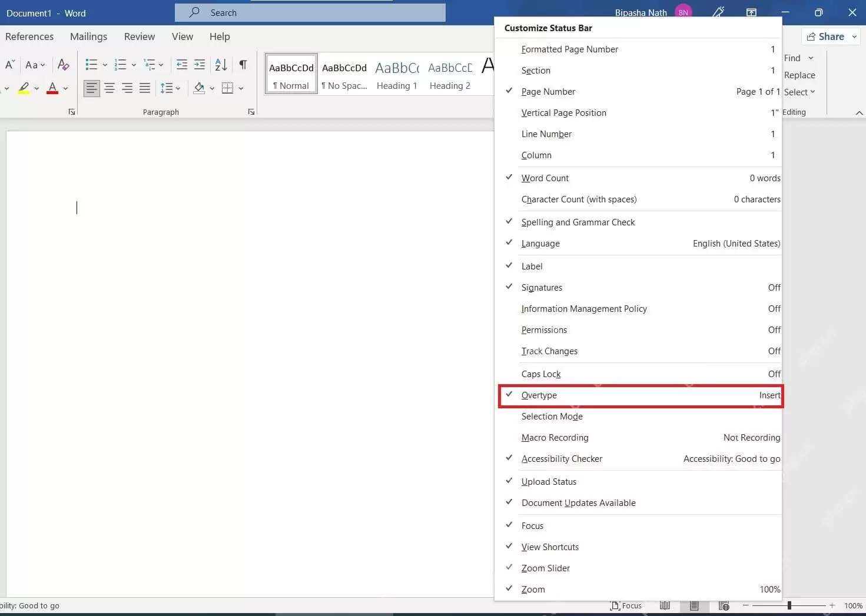Toggle the Upload Status option
This screenshot has width=866, height=616.
coord(640,482)
